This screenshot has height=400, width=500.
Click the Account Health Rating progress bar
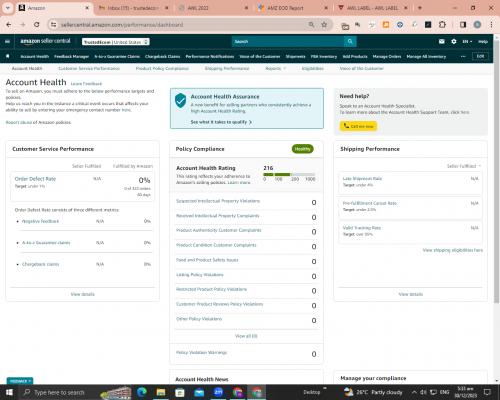pyautogui.click(x=289, y=174)
